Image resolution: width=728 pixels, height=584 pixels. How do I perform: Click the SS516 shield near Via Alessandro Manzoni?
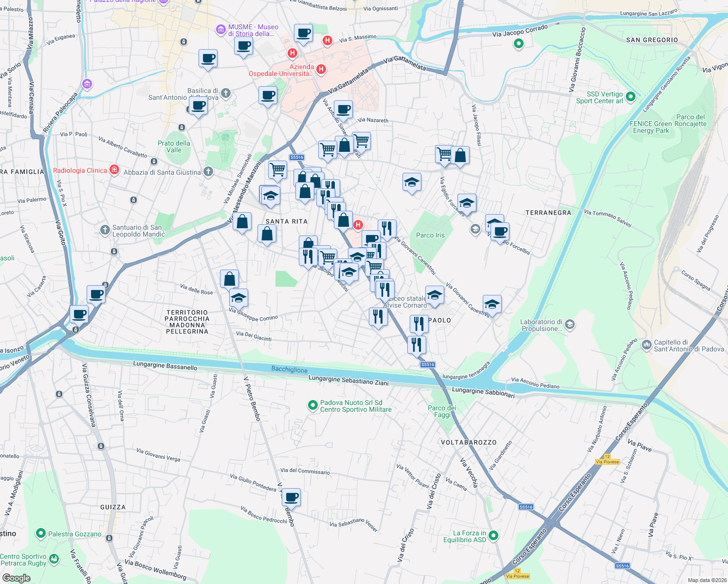pos(297,157)
